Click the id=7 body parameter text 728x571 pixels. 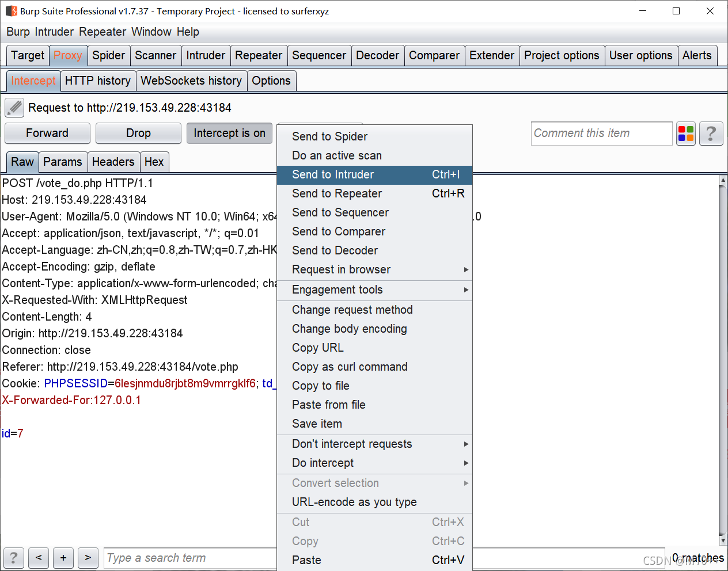tap(13, 433)
